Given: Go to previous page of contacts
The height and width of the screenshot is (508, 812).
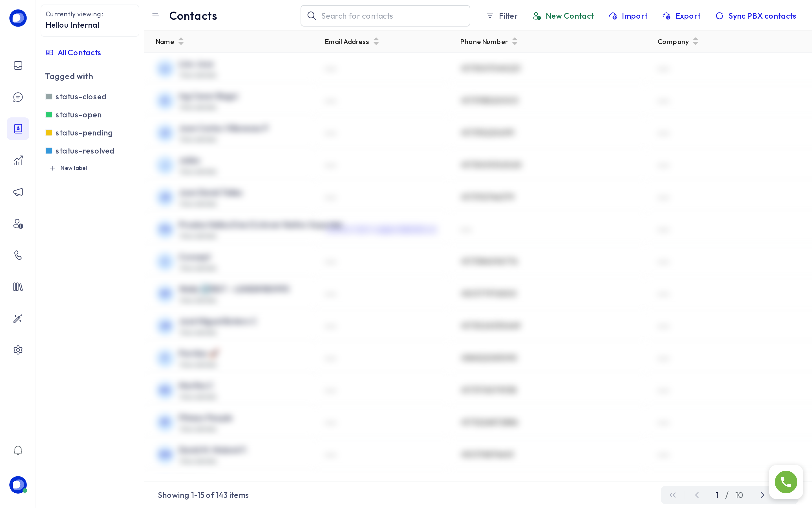Looking at the screenshot, I should coord(697,495).
